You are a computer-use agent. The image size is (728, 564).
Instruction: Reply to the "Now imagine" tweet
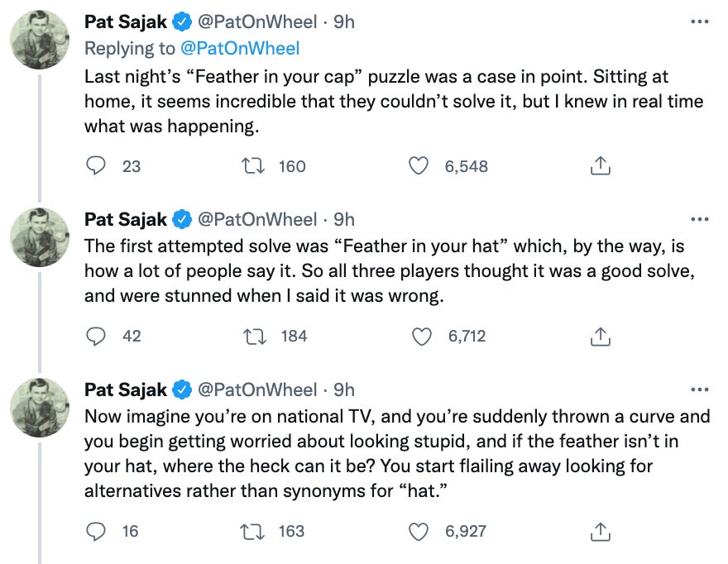click(98, 532)
